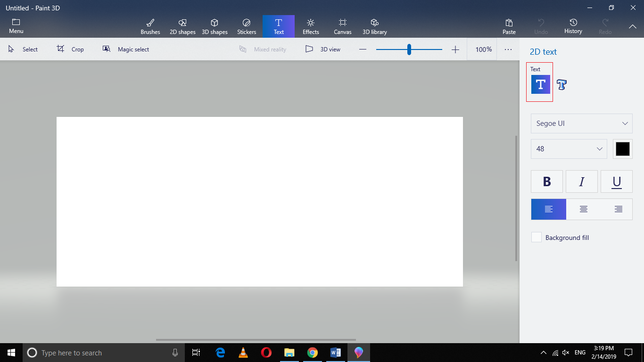Open the Stickers panel
This screenshot has width=644, height=362.
(247, 26)
